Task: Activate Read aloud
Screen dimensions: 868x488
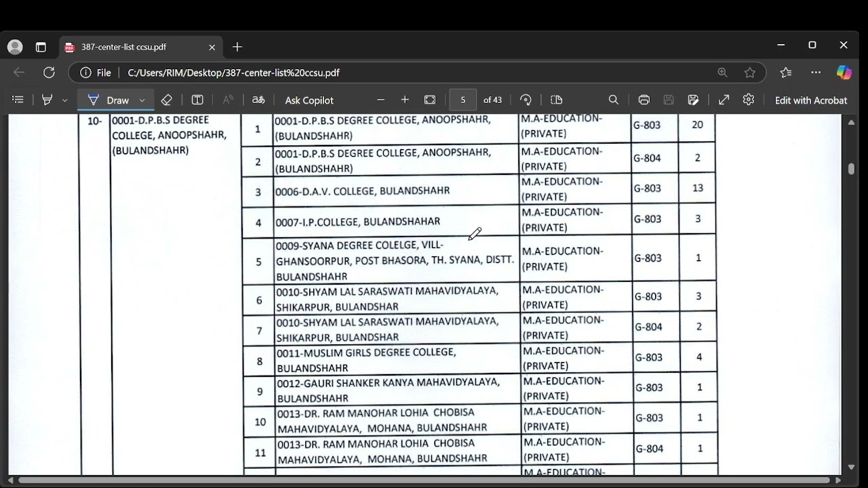Action: (228, 100)
